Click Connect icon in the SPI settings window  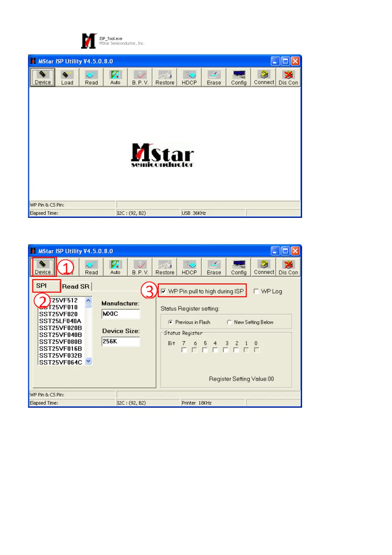pyautogui.click(x=264, y=267)
